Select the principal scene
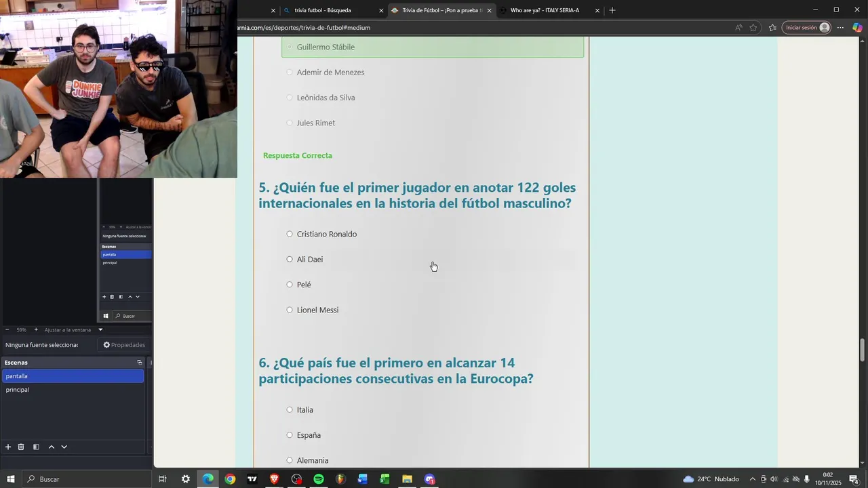Viewport: 868px width, 488px height. pos(73,390)
